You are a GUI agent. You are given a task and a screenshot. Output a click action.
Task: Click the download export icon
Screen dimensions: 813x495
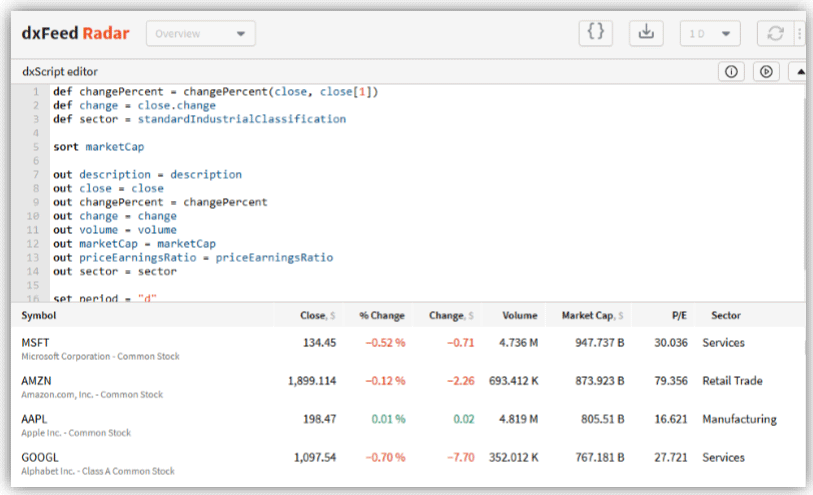(646, 33)
